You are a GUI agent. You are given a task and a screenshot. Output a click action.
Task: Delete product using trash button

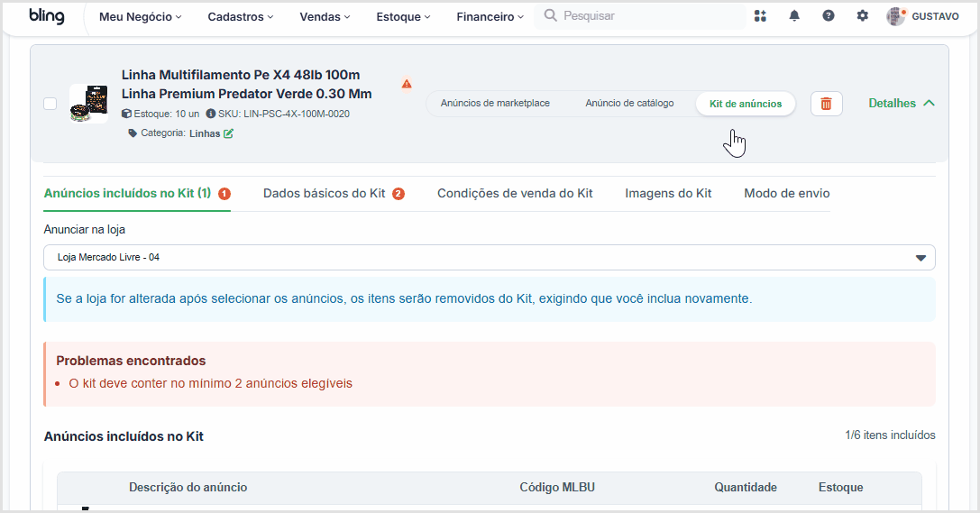pos(826,104)
